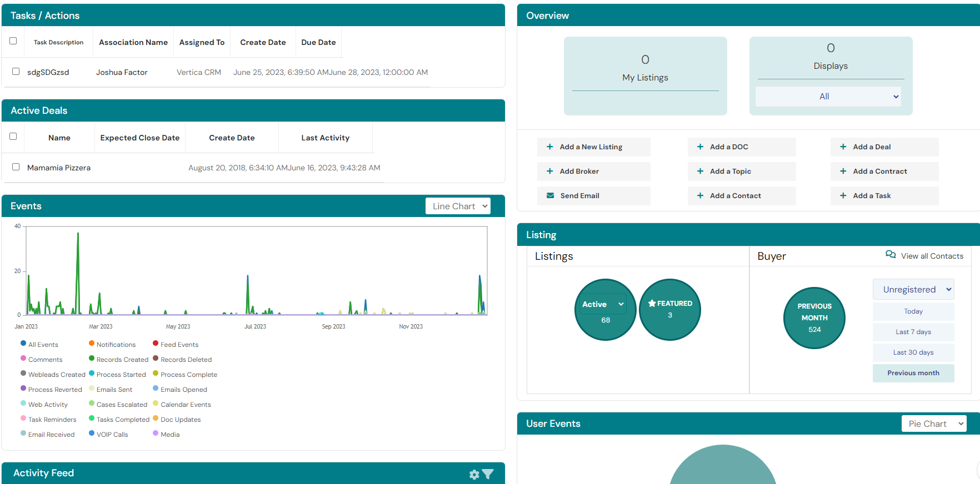The width and height of the screenshot is (980, 484).
Task: Toggle the All Events legend dot
Action: tap(23, 344)
